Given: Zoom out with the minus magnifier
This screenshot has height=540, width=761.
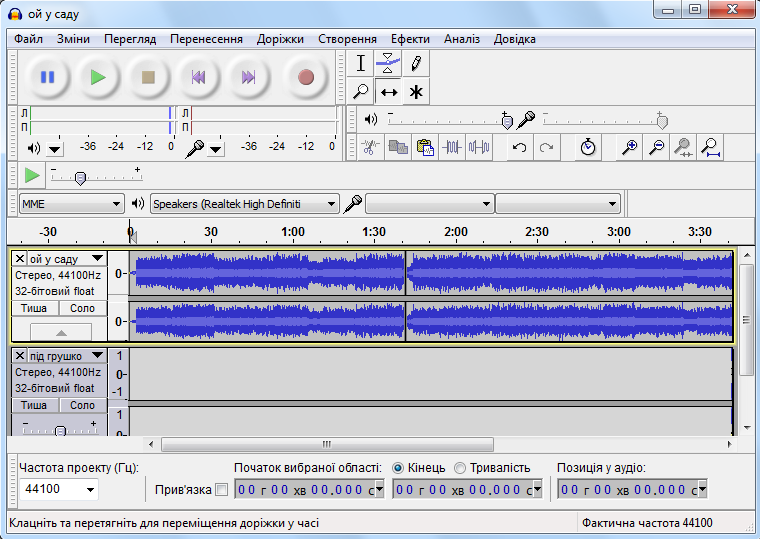Looking at the screenshot, I should coord(657,147).
